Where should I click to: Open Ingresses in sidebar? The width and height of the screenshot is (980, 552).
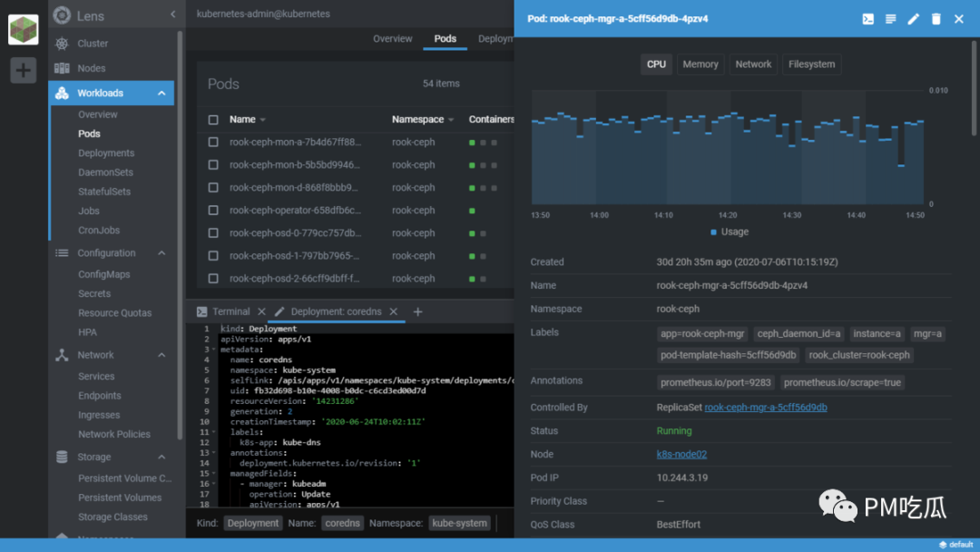99,415
